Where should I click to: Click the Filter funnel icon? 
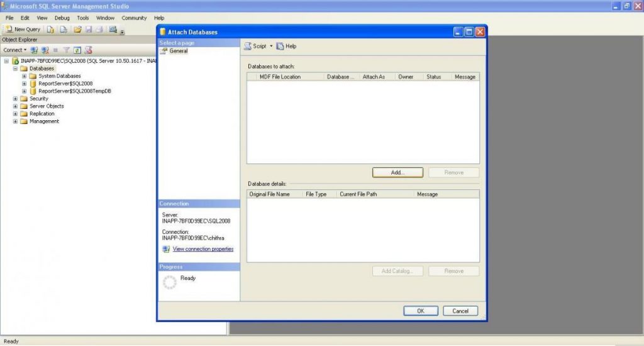[66, 50]
